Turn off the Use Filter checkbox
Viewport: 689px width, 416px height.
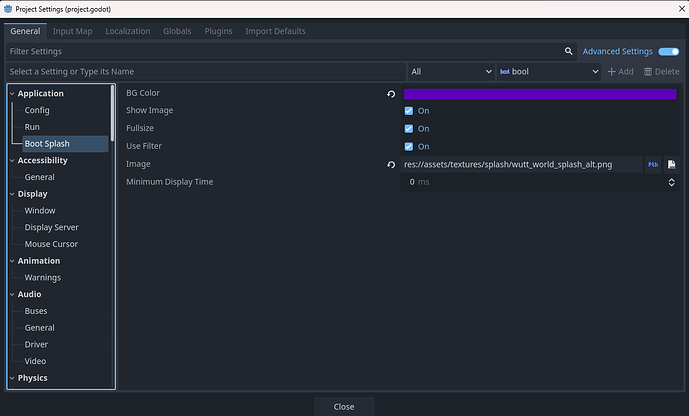coord(409,147)
